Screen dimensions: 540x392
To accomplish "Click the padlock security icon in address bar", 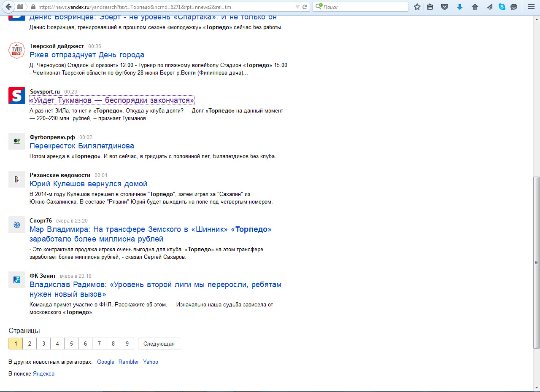I will click(x=33, y=7).
